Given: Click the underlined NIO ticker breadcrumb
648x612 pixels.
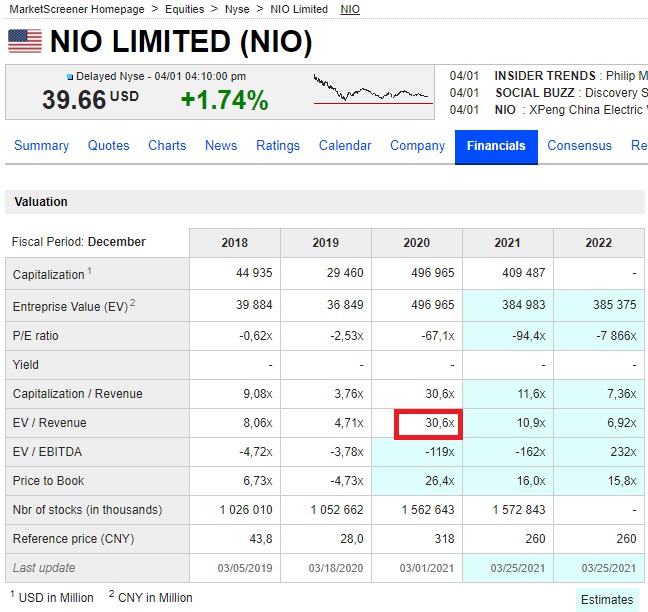Looking at the screenshot, I should pos(350,9).
